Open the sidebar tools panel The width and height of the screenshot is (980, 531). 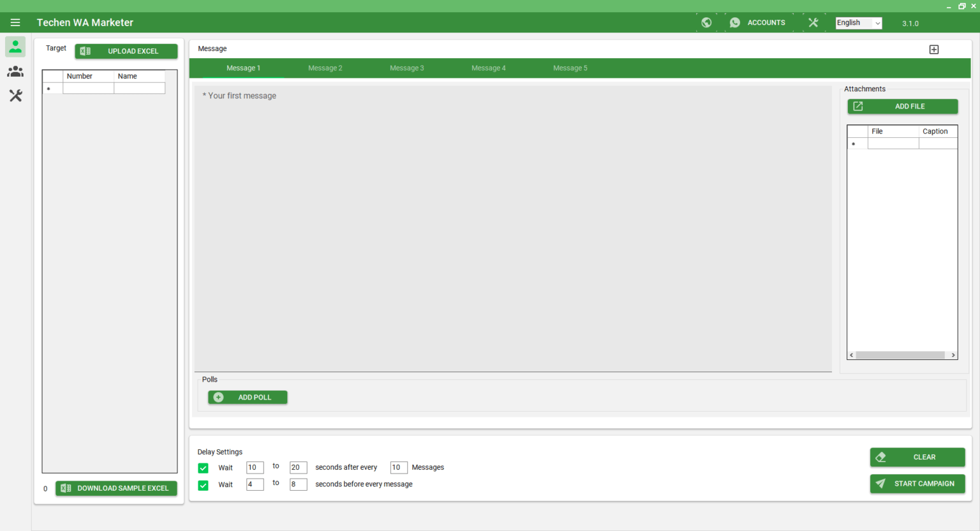[x=15, y=95]
